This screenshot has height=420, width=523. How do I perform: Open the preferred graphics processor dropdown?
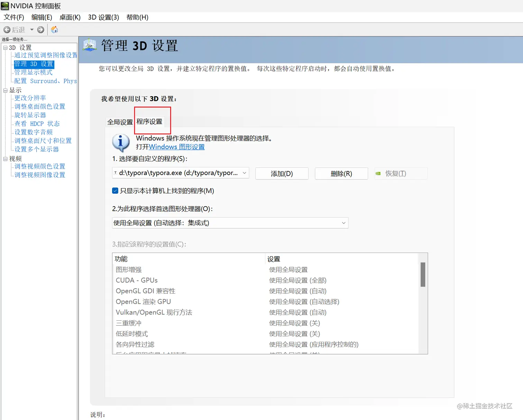[x=230, y=223]
